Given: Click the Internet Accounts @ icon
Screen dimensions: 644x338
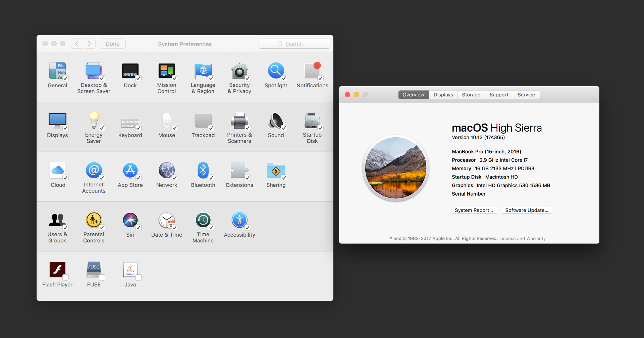Looking at the screenshot, I should 94,170.
